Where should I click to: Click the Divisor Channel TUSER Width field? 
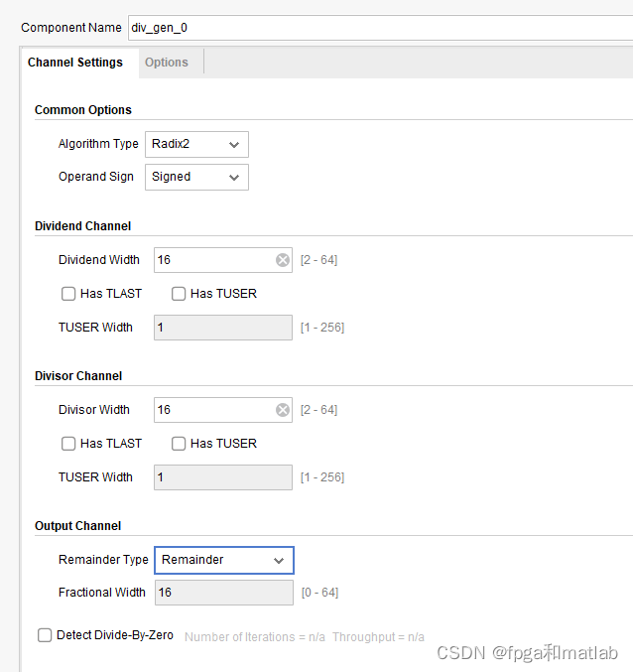point(222,477)
